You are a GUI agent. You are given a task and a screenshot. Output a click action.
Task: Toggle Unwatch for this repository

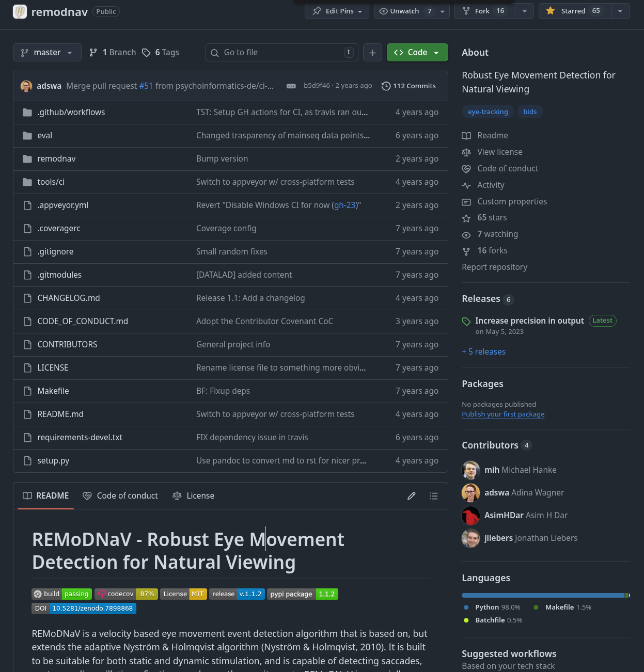pyautogui.click(x=405, y=11)
